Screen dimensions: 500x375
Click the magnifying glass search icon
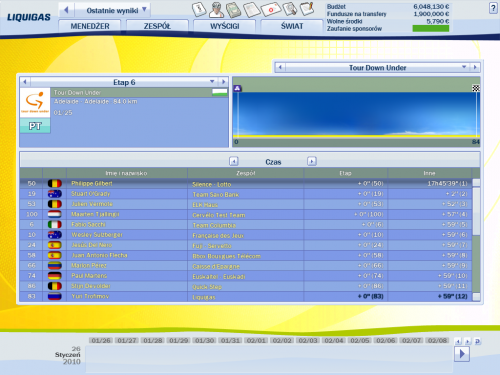coord(290,9)
